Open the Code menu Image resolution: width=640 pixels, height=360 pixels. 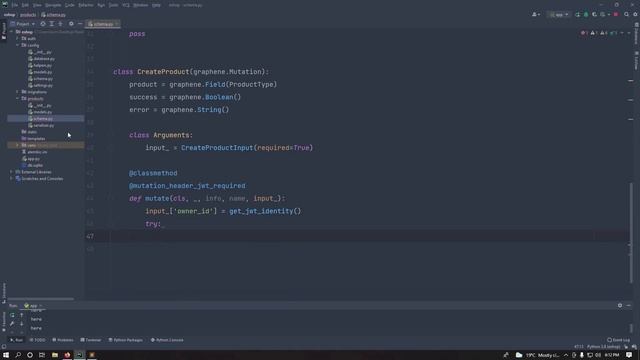[x=70, y=5]
